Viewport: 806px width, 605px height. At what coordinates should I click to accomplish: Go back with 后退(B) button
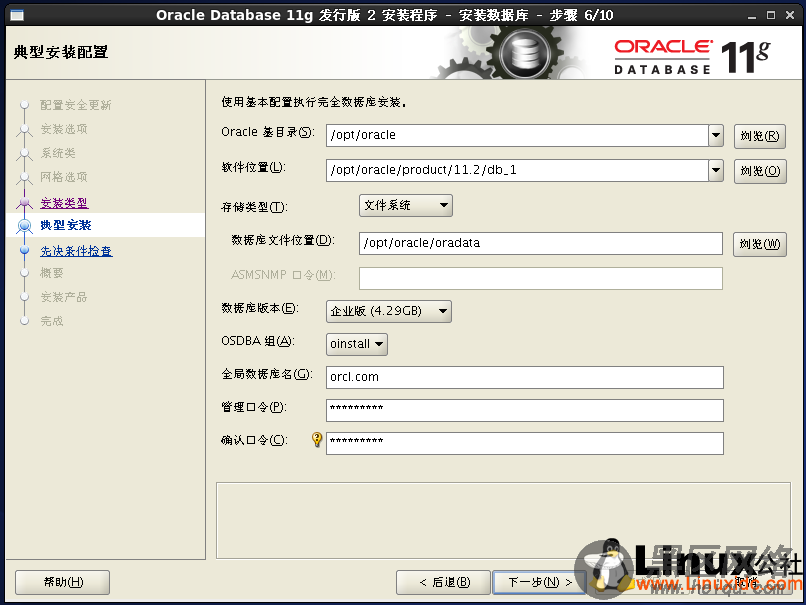tap(444, 582)
